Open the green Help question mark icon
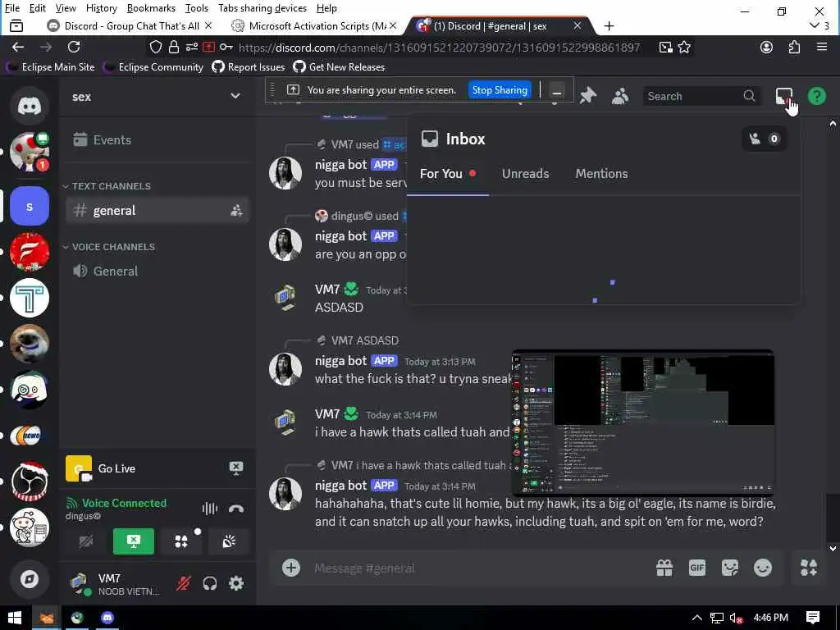Screen dimensions: 840x630 (816, 97)
